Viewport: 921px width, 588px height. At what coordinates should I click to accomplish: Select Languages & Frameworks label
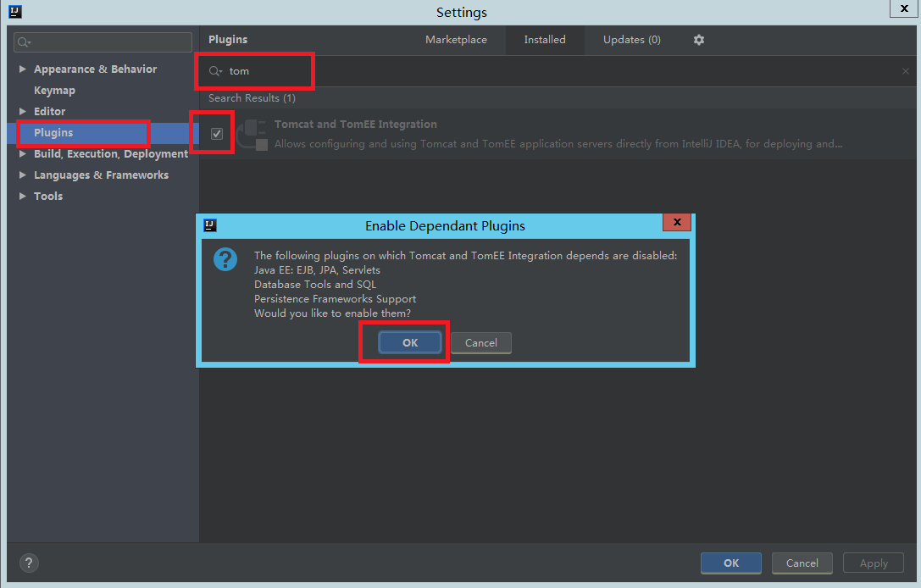pos(101,175)
